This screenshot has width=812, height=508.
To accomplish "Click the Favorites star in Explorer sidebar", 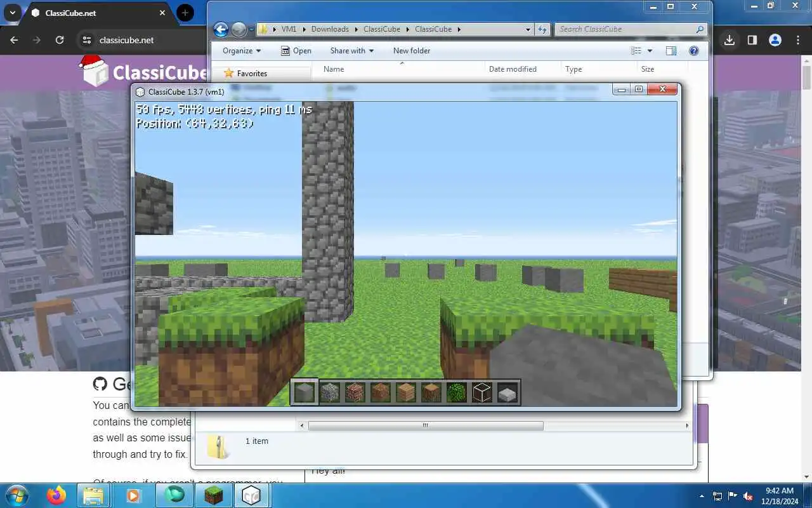I will [x=229, y=74].
